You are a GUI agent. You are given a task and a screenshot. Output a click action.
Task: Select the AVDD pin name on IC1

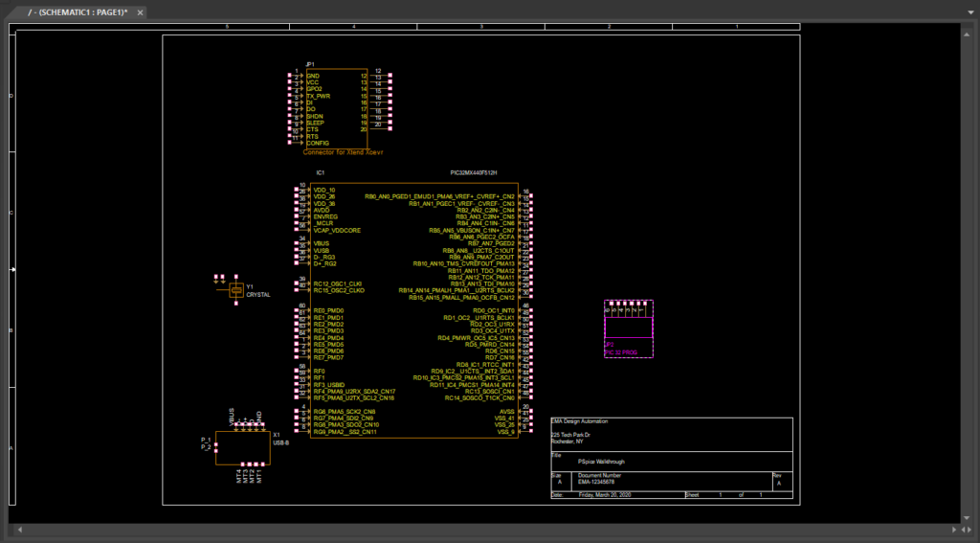[x=322, y=210]
